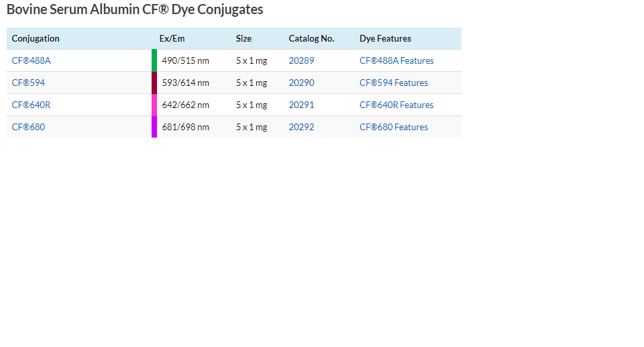Click catalog number 20291
This screenshot has width=644, height=347.
[x=301, y=105]
